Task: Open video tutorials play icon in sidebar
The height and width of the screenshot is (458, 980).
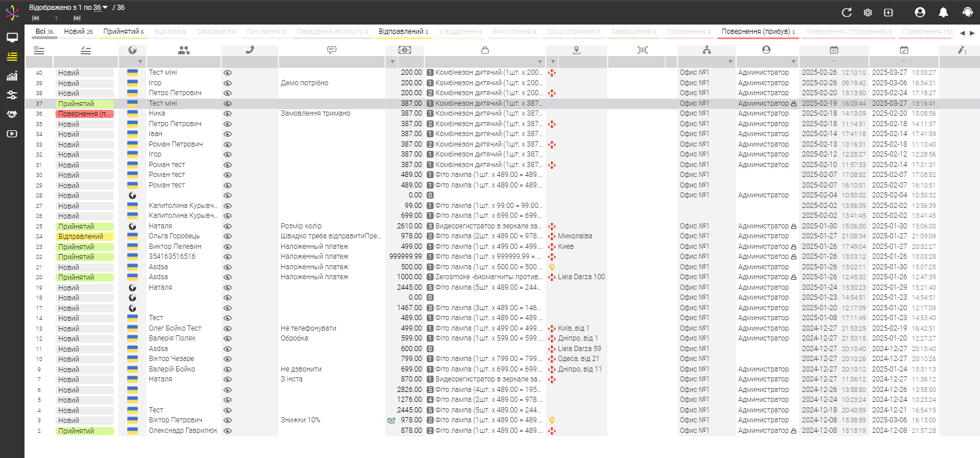Action: (x=12, y=134)
